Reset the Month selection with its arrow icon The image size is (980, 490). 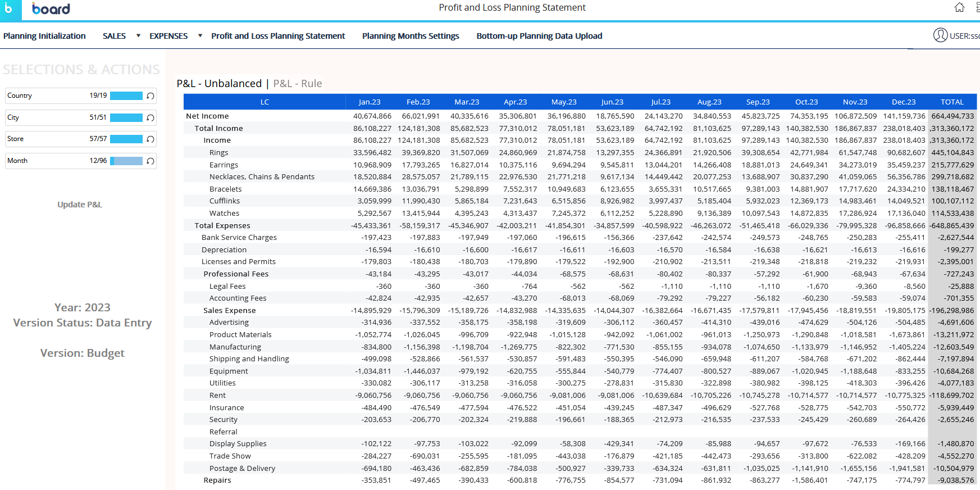[x=151, y=161]
